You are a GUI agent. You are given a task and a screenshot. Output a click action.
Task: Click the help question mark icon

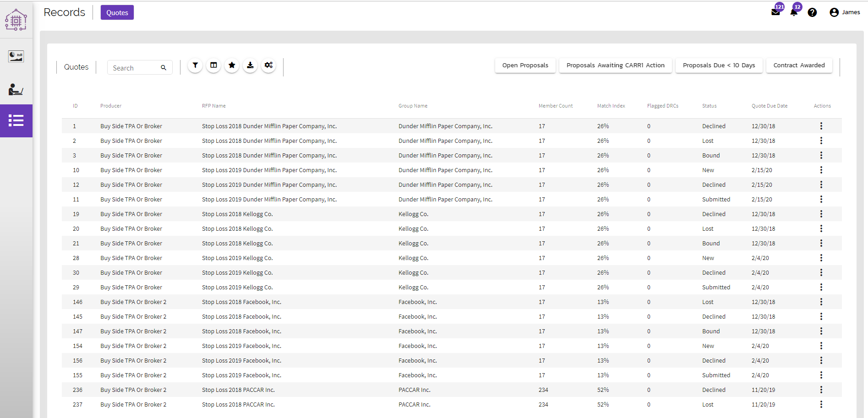coord(812,12)
